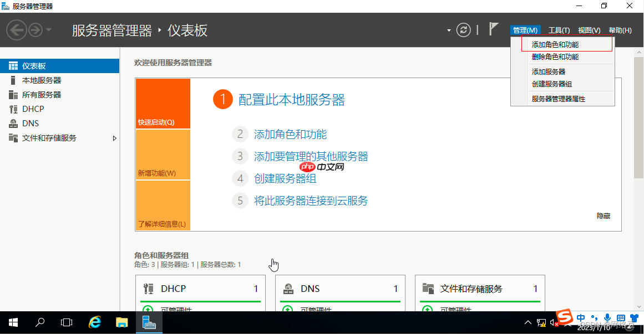
Task: Choose 删除角色和功能 from the management menu
Action: click(x=556, y=57)
